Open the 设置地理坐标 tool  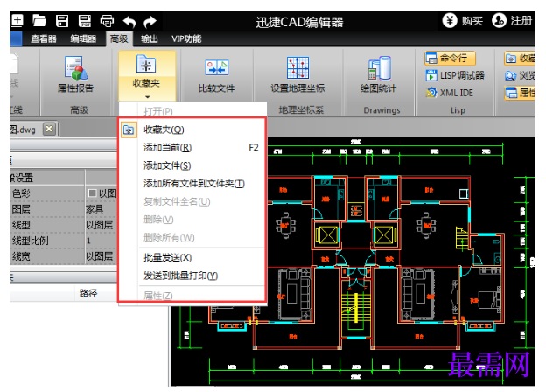[297, 74]
